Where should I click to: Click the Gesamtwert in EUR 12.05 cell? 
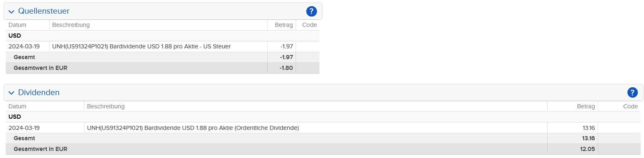pyautogui.click(x=573, y=149)
